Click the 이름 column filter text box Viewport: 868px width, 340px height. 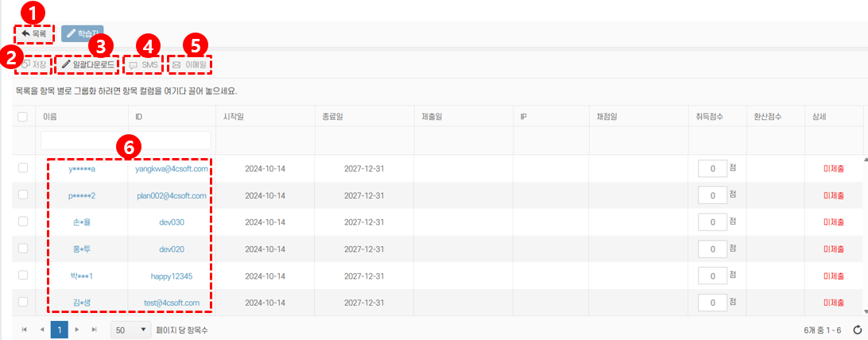coord(126,141)
